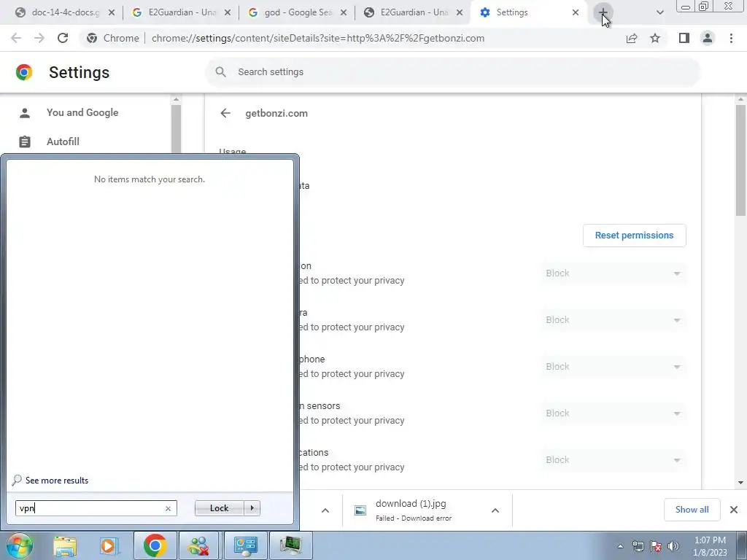Click See more results link
This screenshot has width=747, height=560.
57,481
